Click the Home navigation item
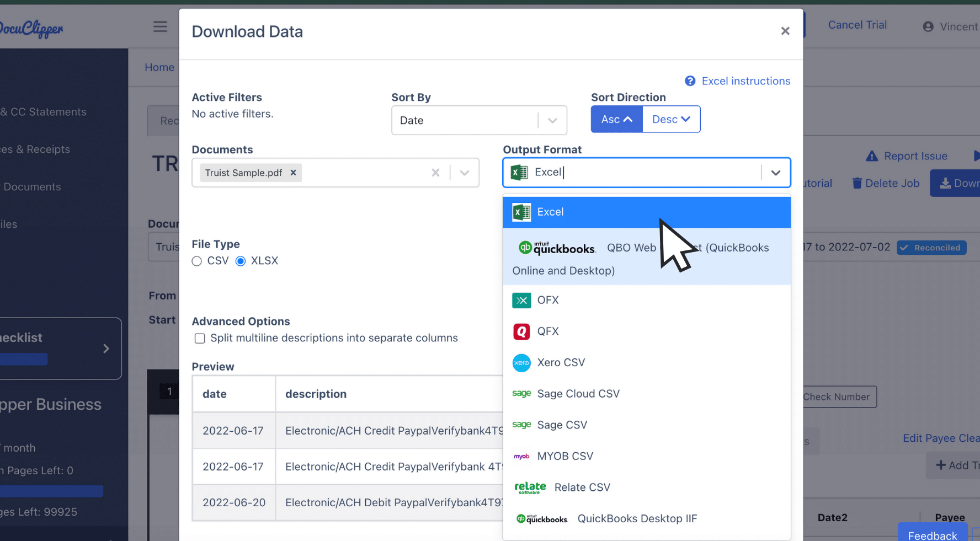The width and height of the screenshot is (980, 541). (x=159, y=67)
